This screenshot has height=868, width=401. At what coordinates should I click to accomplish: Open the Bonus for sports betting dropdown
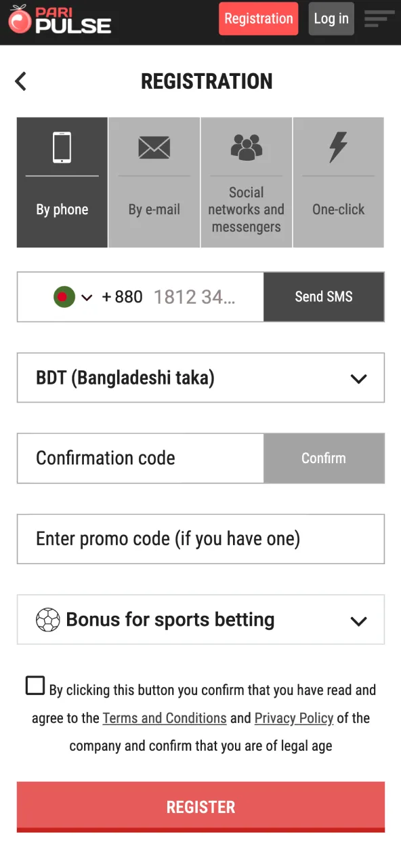[358, 619]
